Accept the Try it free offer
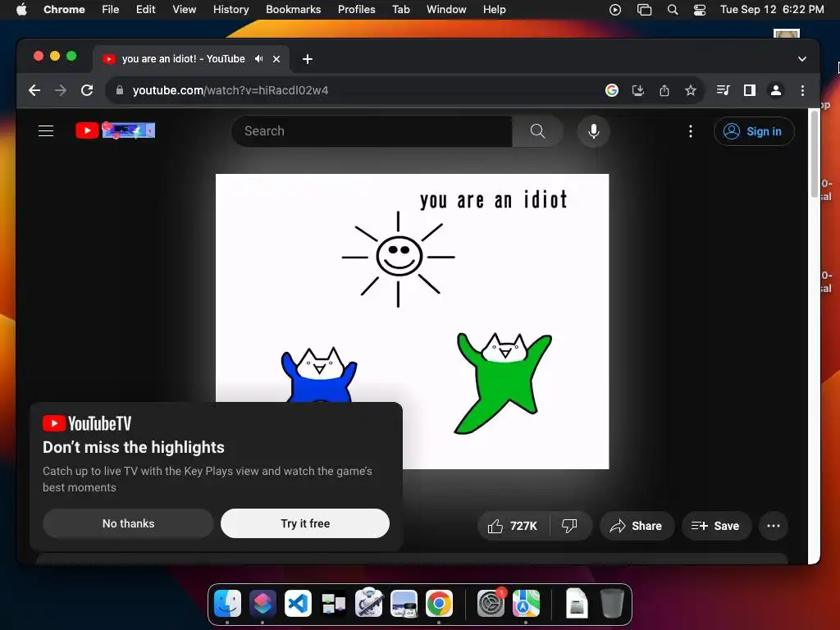Viewport: 840px width, 630px height. pyautogui.click(x=305, y=523)
